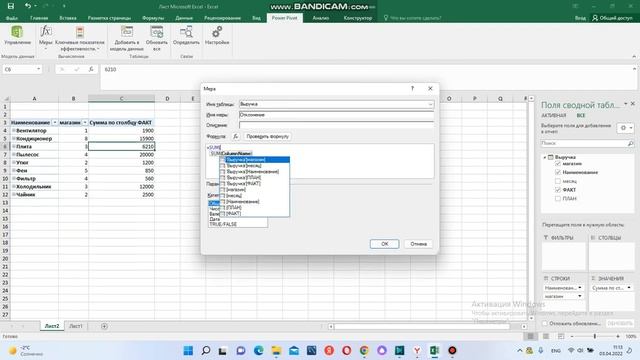Uncheck the магазин field
Screen dimensions: 640x360
click(558, 164)
